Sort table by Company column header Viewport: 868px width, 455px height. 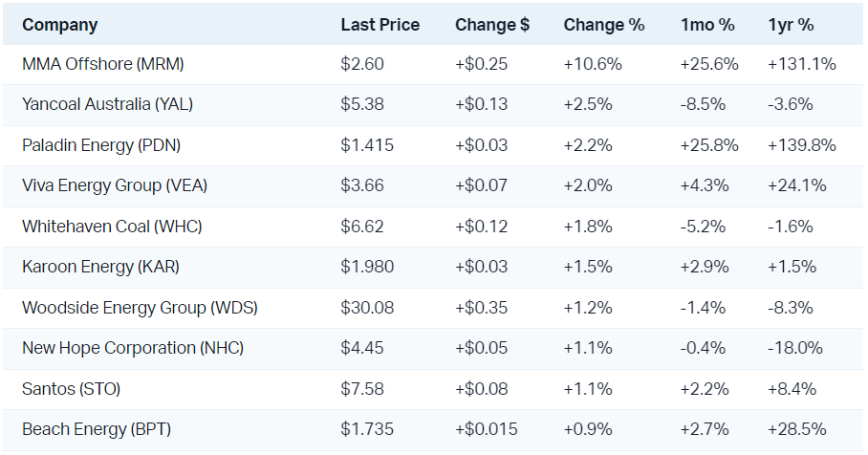[59, 25]
